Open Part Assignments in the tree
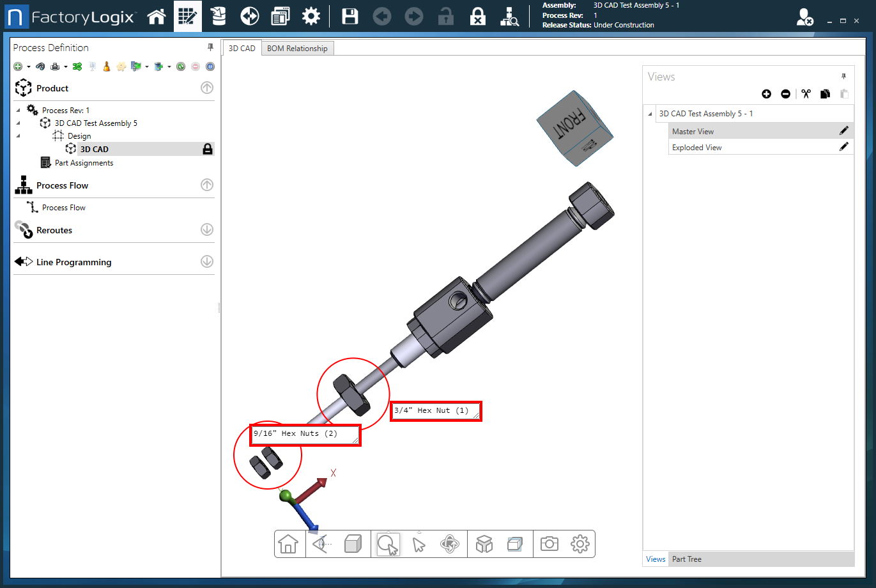 pyautogui.click(x=84, y=163)
